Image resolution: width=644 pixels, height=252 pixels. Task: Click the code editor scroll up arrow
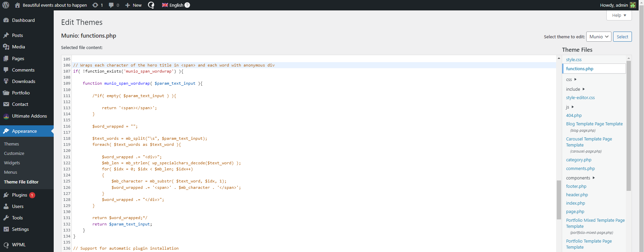(559, 58)
